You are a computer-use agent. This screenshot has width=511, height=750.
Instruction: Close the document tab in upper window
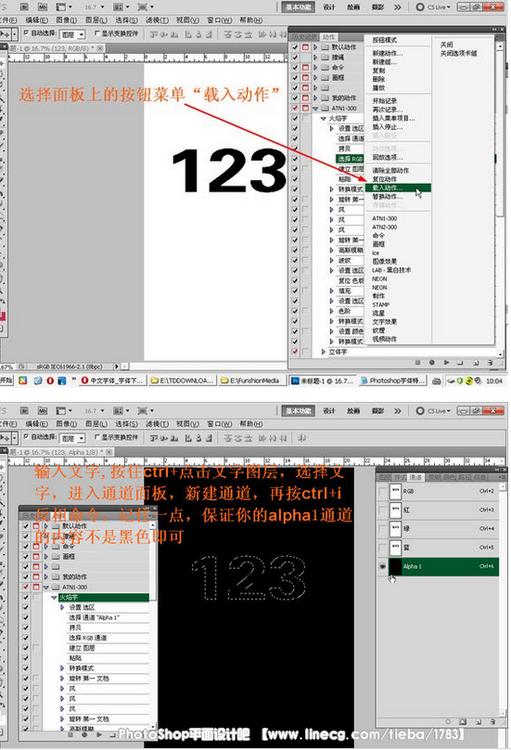(100, 48)
